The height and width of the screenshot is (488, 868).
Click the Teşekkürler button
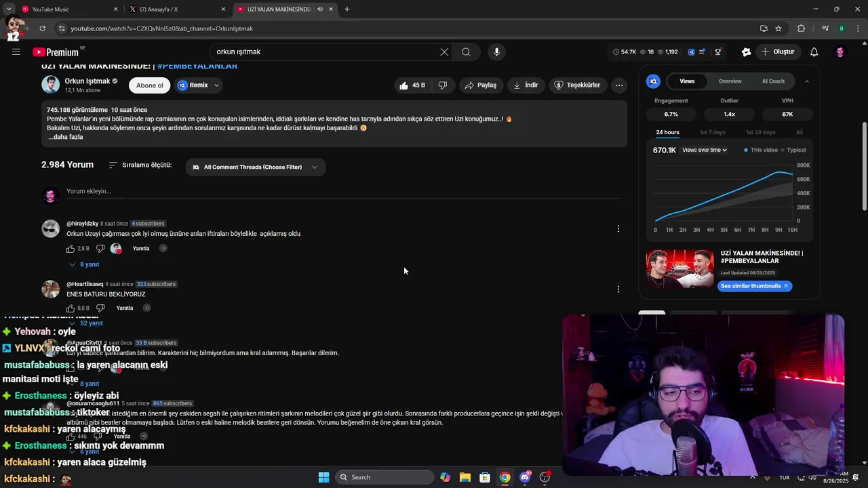[577, 85]
